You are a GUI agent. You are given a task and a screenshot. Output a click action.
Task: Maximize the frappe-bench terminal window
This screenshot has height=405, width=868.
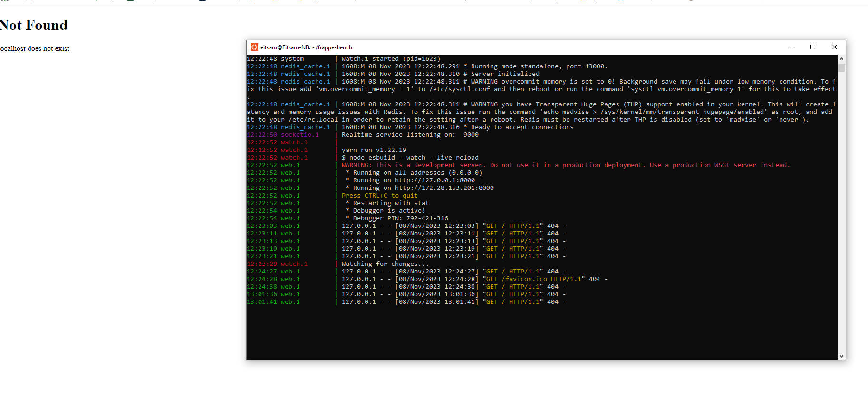pos(813,47)
